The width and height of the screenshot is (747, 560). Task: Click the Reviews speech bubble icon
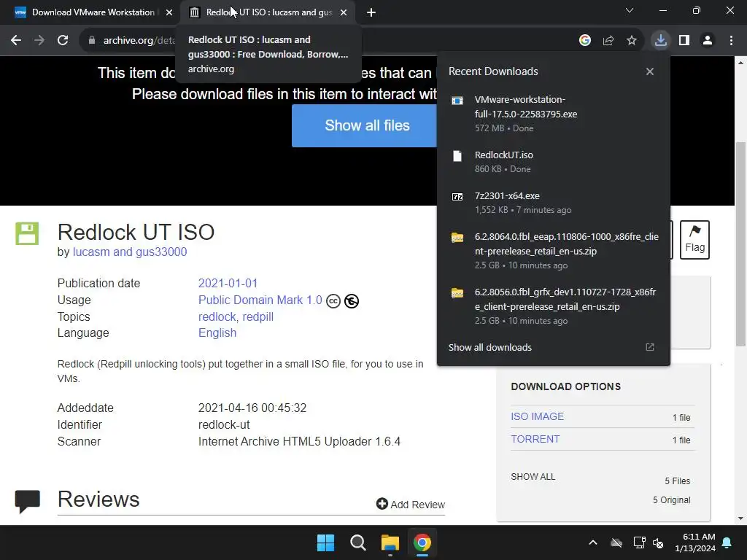point(27,502)
